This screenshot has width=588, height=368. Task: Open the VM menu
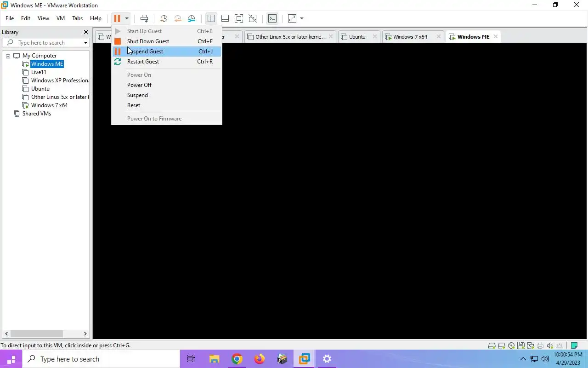click(61, 18)
